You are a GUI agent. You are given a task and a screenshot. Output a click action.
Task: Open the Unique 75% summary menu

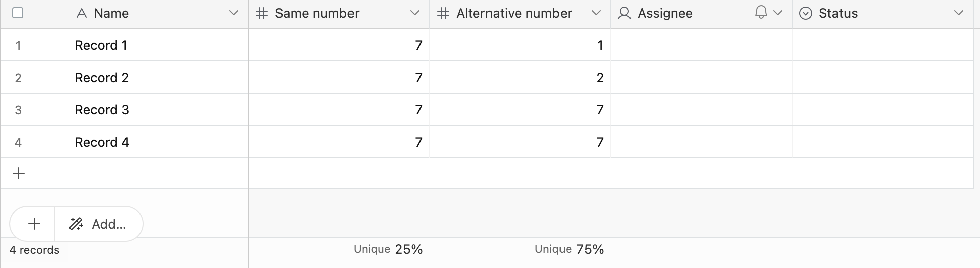[569, 249]
